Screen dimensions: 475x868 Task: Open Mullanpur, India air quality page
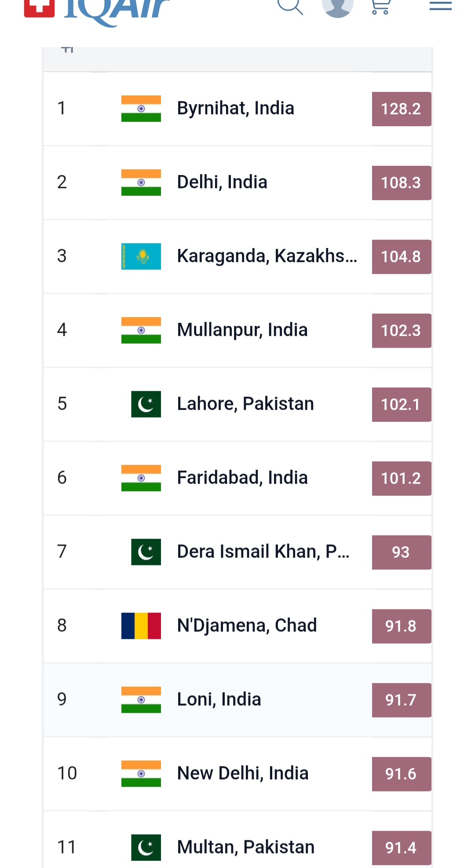[x=242, y=330]
